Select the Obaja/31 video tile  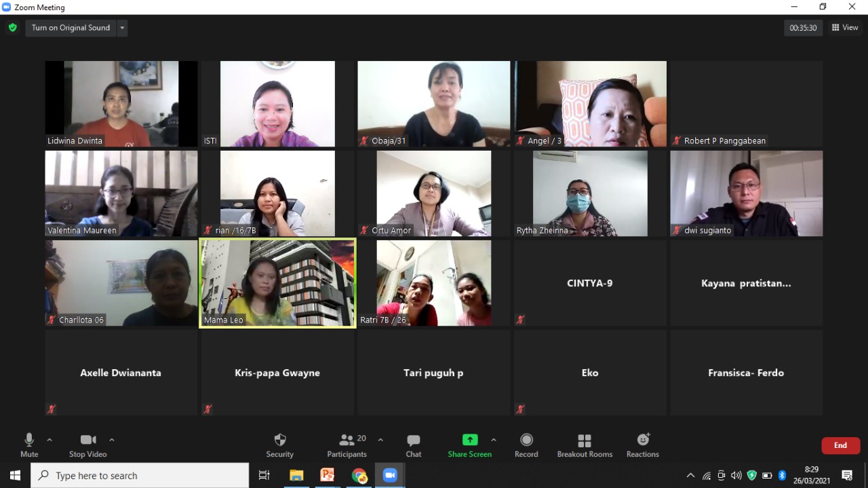tap(434, 104)
